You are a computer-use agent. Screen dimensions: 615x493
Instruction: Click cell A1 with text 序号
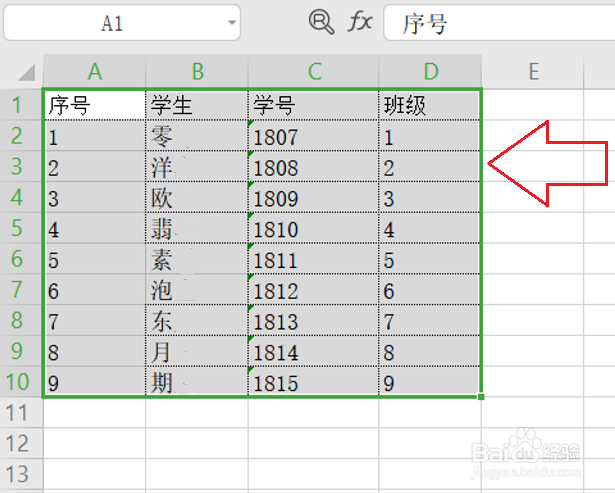point(95,105)
